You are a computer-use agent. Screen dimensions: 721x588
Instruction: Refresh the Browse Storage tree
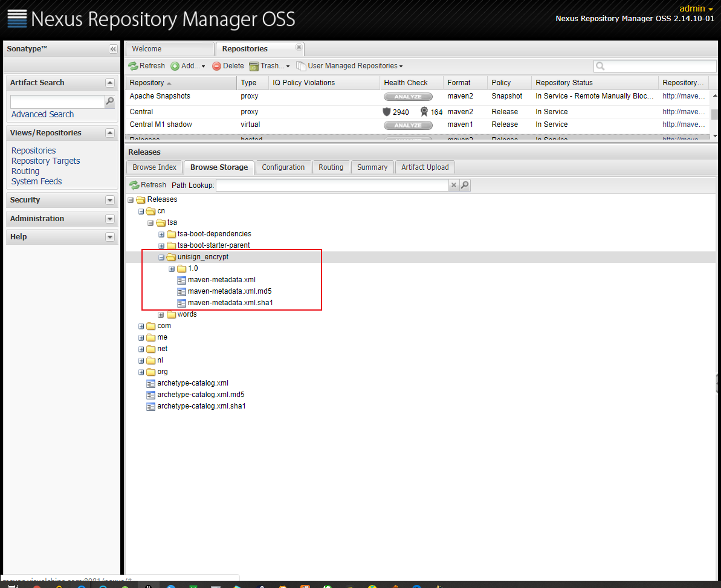click(x=147, y=185)
